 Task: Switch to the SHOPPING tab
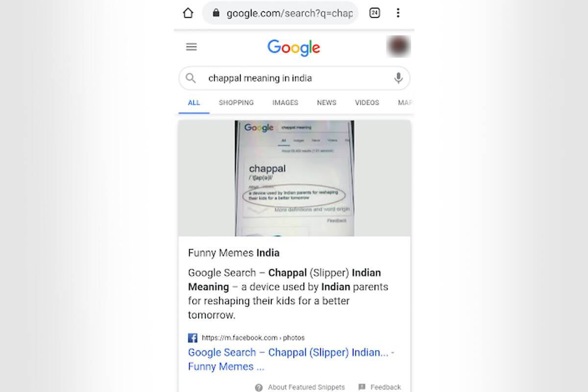tap(236, 102)
